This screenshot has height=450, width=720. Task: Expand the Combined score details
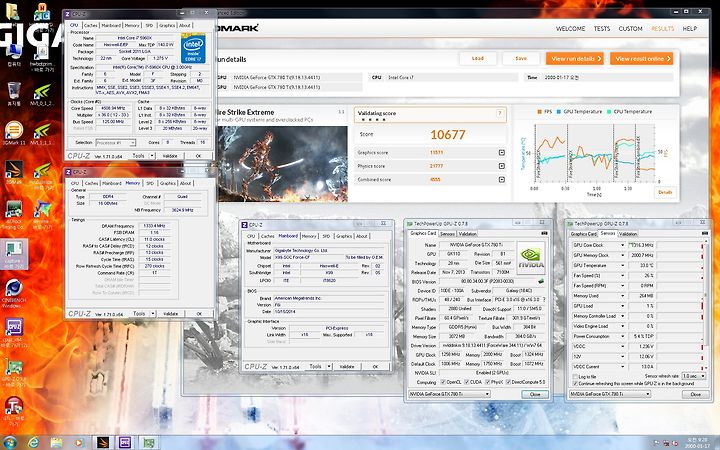pyautogui.click(x=501, y=180)
